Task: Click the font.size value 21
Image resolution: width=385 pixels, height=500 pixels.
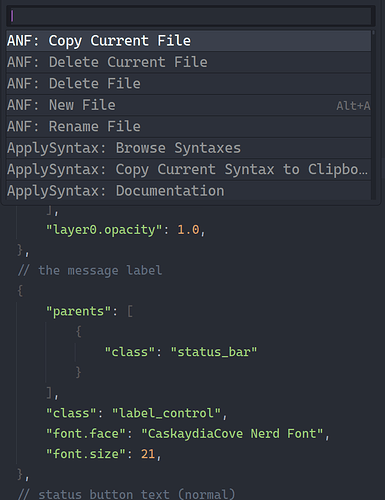Action: [x=148, y=454]
